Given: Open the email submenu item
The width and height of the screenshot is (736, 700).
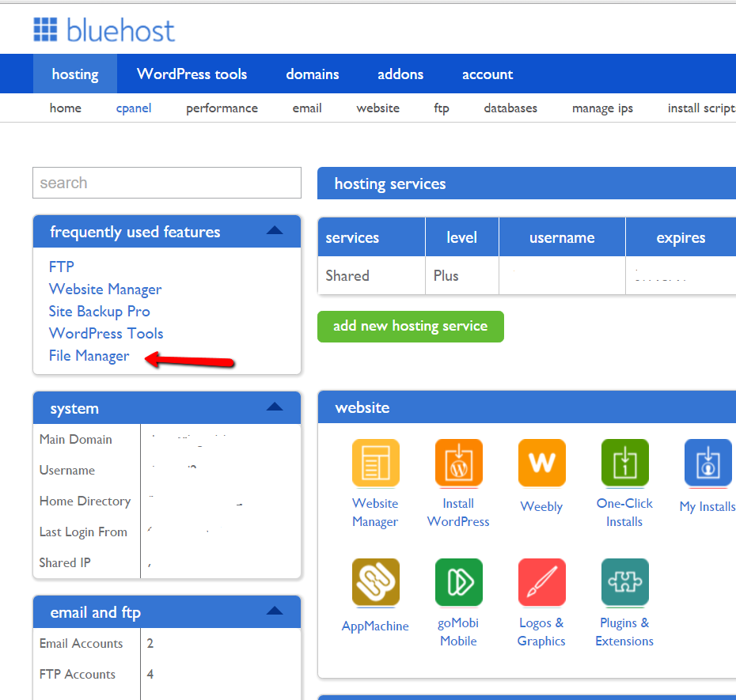Looking at the screenshot, I should tap(307, 108).
